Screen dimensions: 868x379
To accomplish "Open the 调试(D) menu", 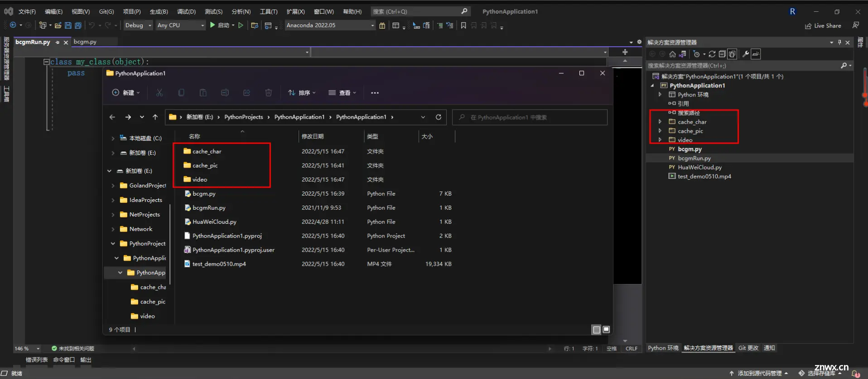I will [186, 11].
